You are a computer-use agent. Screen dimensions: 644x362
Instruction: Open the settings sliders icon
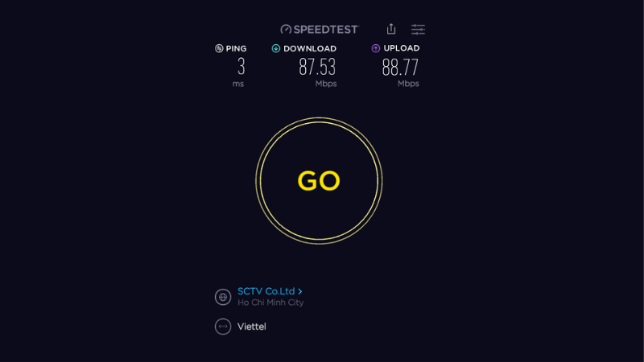pyautogui.click(x=418, y=29)
